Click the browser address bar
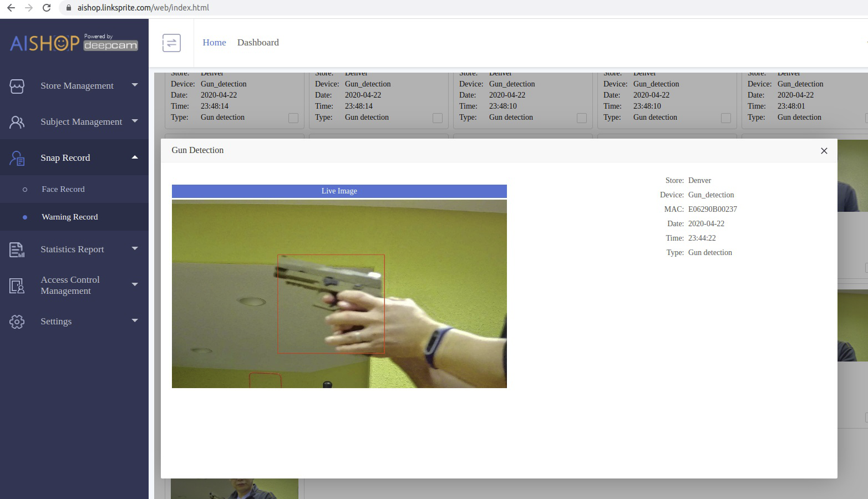 [144, 8]
